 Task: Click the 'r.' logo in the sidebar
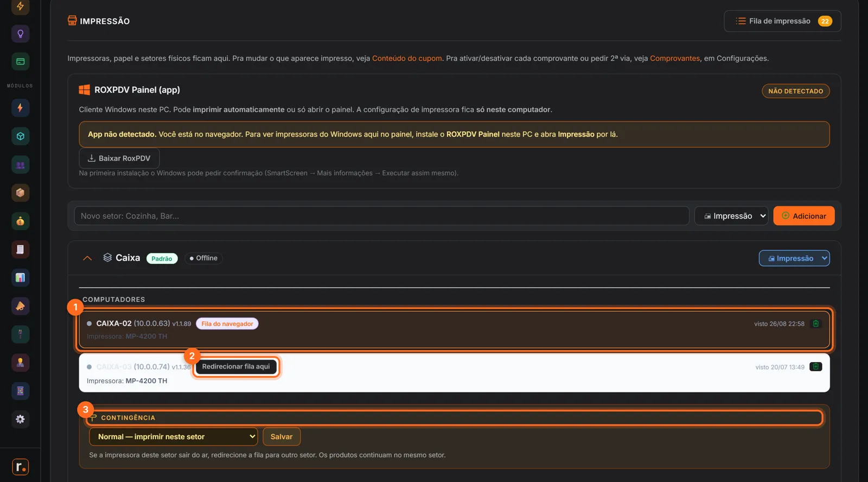pyautogui.click(x=20, y=467)
